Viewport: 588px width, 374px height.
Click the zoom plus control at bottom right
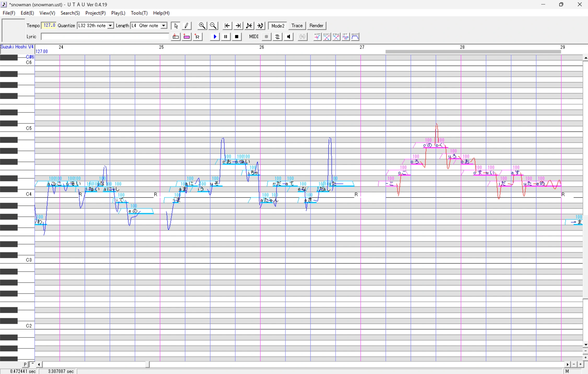pos(580,364)
